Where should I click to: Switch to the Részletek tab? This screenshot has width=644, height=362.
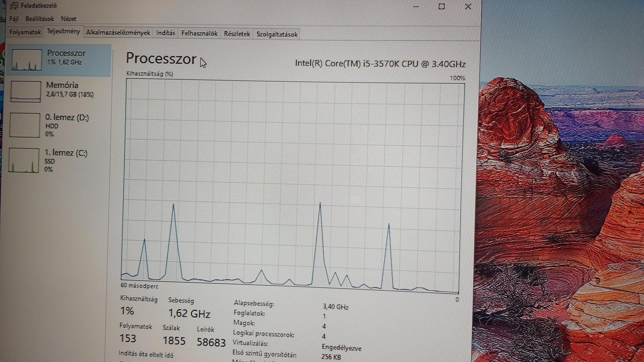point(237,34)
